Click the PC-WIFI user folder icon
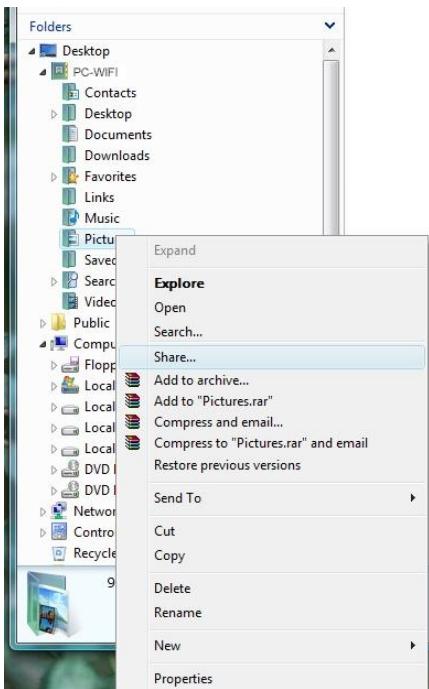This screenshot has height=689, width=429. coord(59,72)
